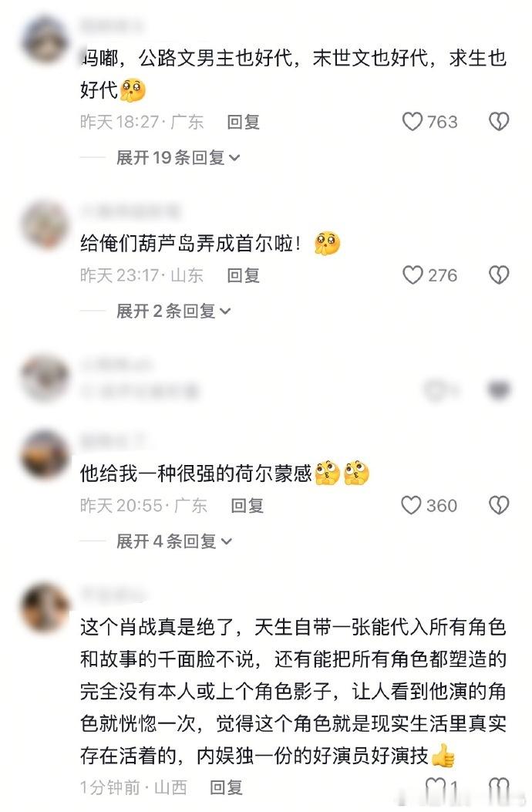This screenshot has height=812, width=532.
Task: Like the 葫芦岛 comment with 276 likes
Action: (412, 275)
